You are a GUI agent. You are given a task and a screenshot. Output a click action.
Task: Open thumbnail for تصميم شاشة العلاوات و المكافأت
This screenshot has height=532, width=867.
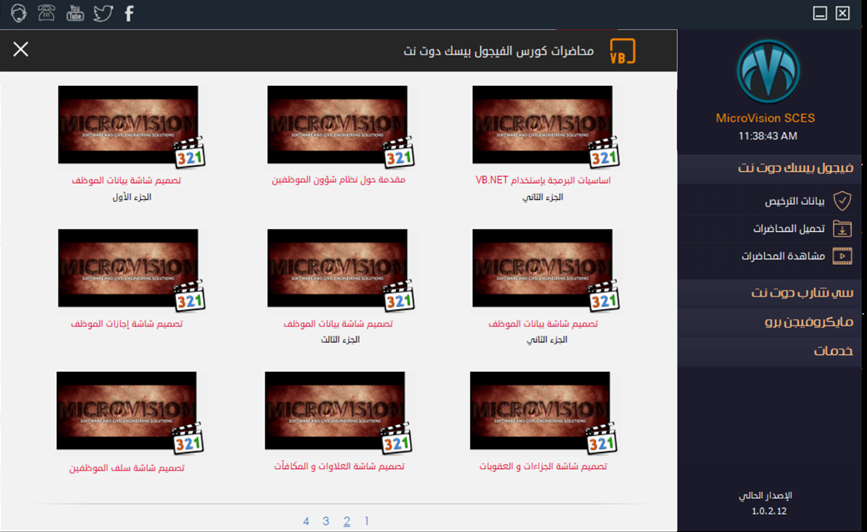pos(335,410)
